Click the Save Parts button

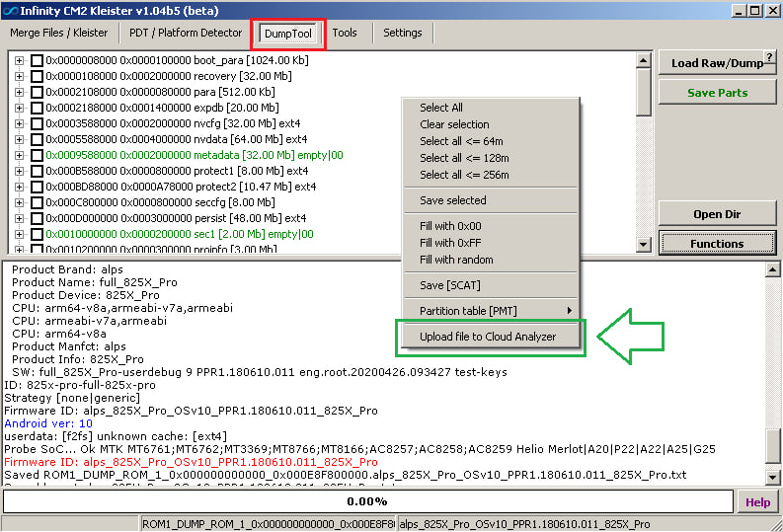[x=718, y=93]
